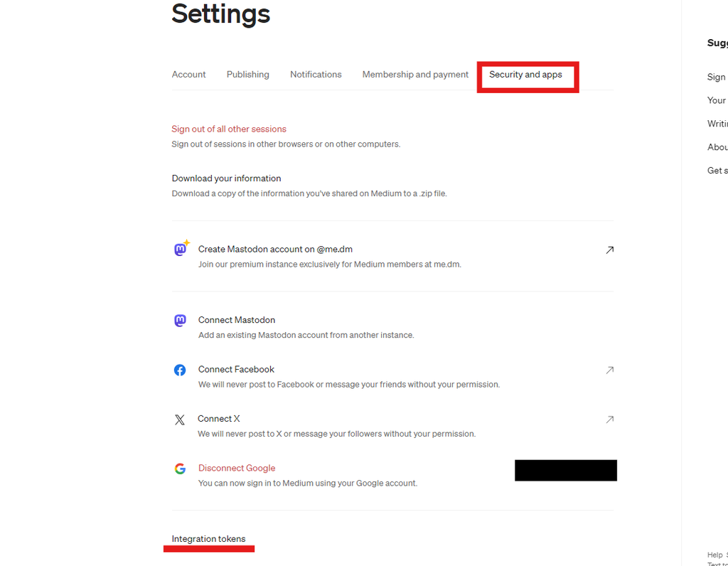The height and width of the screenshot is (566, 728).
Task: Open the Publishing tab
Action: tap(247, 74)
